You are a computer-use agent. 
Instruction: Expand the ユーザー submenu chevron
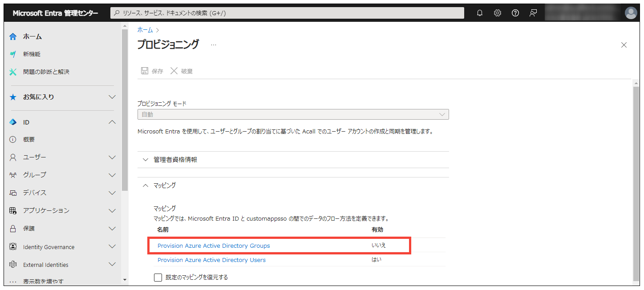point(113,157)
